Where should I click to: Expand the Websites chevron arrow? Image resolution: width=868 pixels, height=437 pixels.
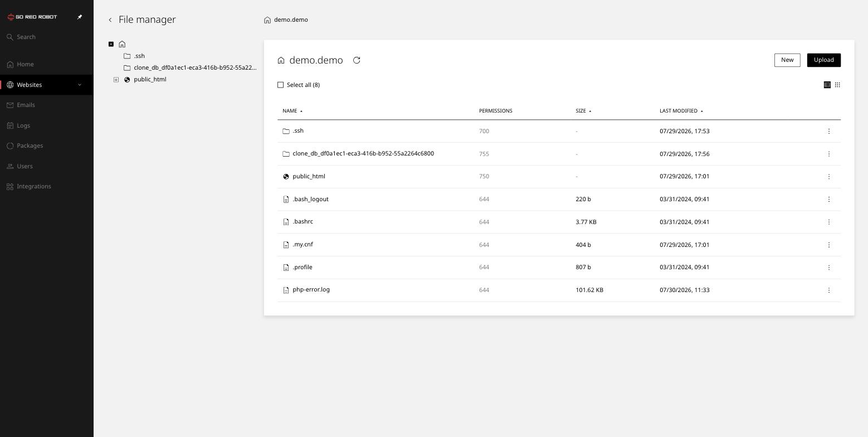pos(80,85)
